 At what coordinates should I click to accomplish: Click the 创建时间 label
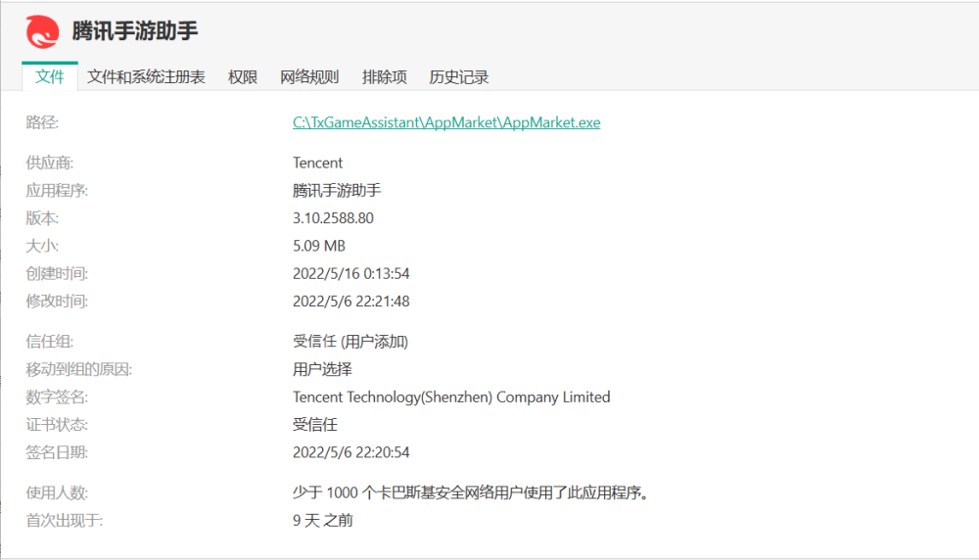tap(57, 273)
